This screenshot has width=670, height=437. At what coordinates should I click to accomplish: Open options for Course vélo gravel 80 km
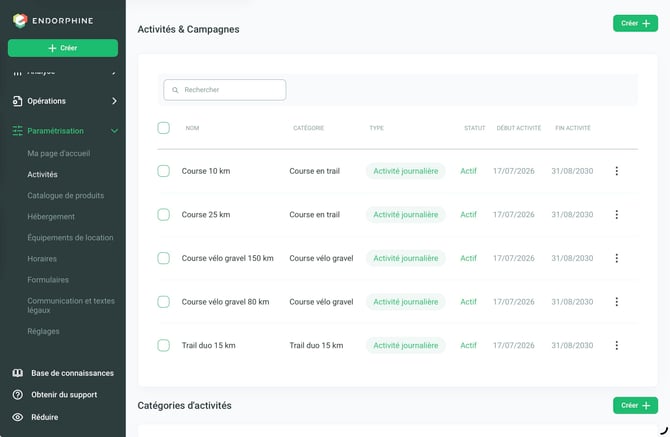(617, 302)
